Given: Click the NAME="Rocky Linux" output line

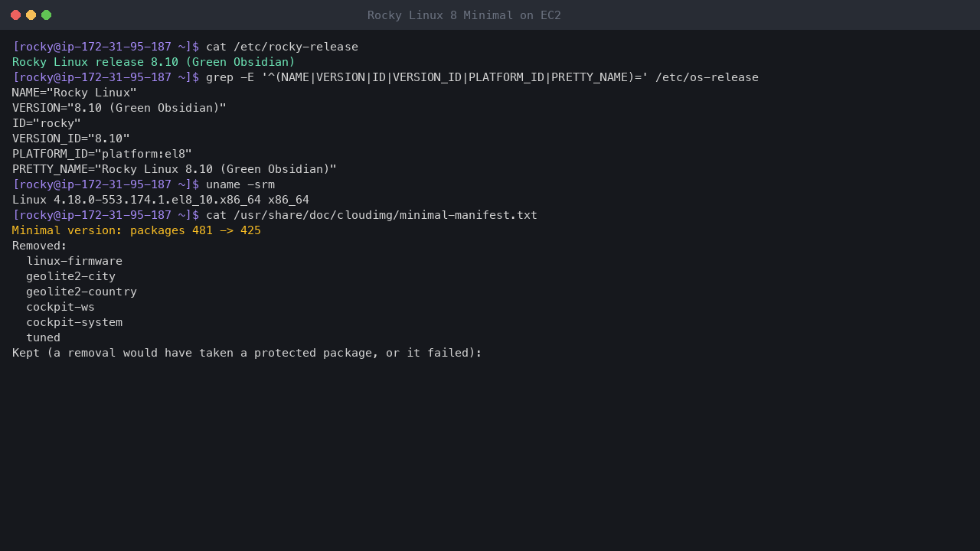Looking at the screenshot, I should coord(74,93).
